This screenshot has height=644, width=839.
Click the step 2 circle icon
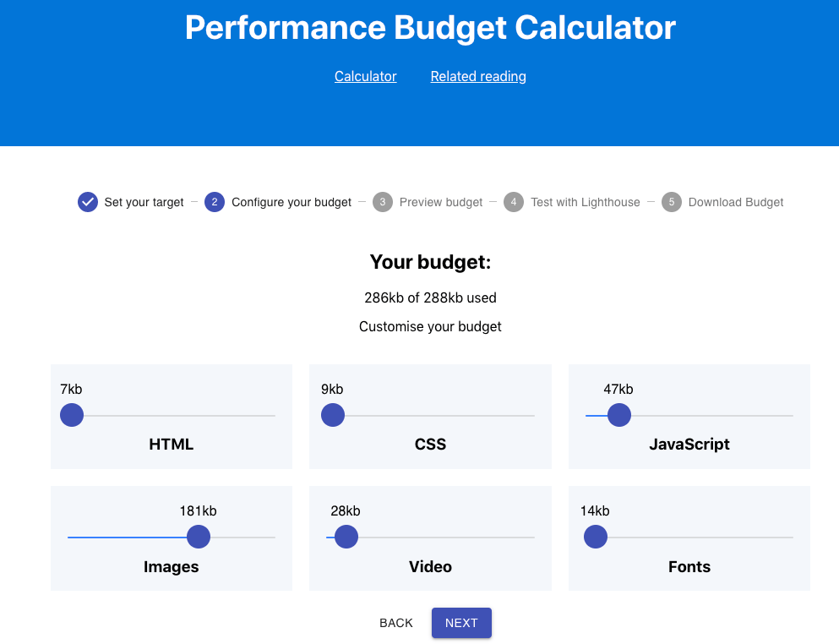tap(215, 202)
